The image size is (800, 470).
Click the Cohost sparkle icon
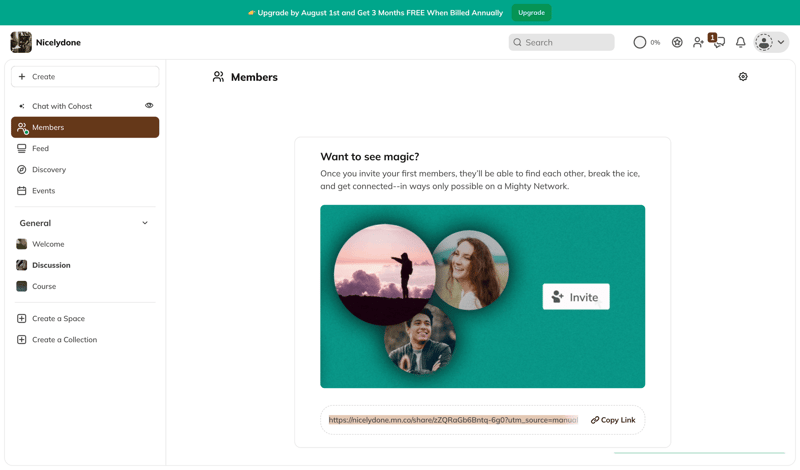[21, 106]
